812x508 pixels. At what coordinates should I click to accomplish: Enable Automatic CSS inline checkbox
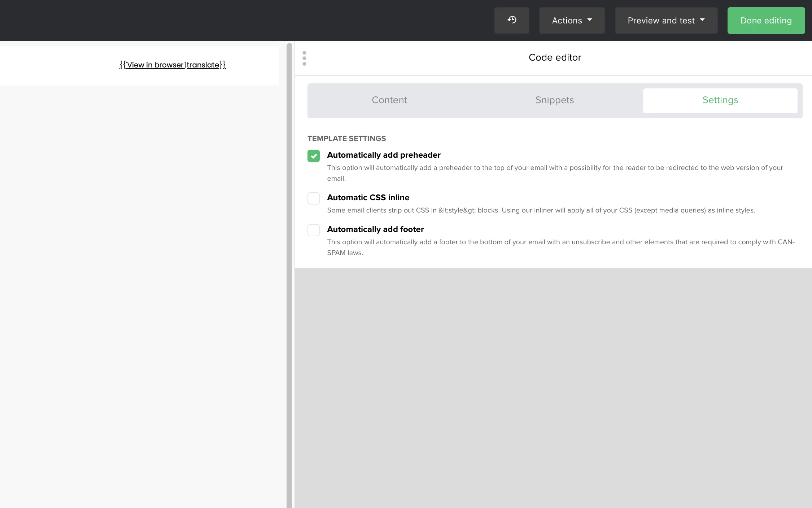pos(313,198)
